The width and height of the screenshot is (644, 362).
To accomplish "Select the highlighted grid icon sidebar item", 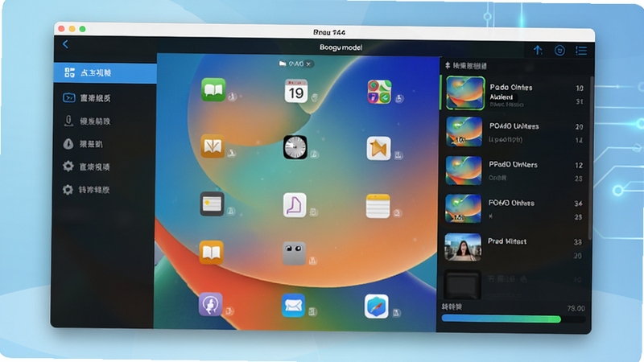I will [105, 73].
